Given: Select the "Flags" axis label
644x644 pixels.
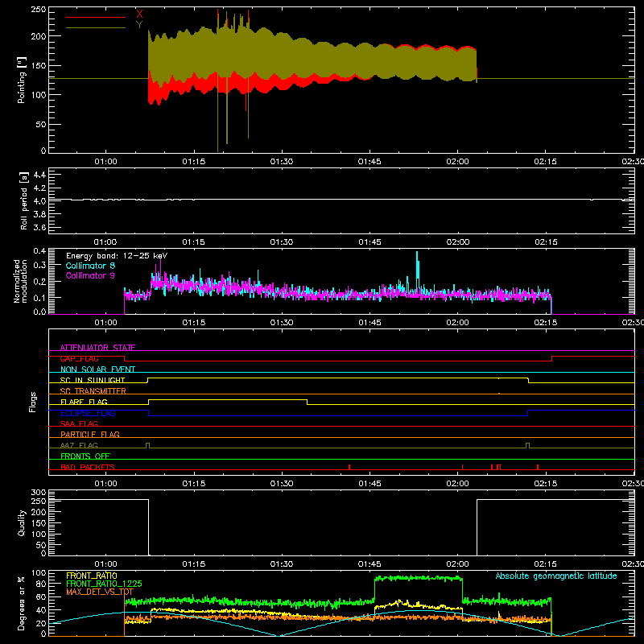Looking at the screenshot, I should tap(32, 402).
